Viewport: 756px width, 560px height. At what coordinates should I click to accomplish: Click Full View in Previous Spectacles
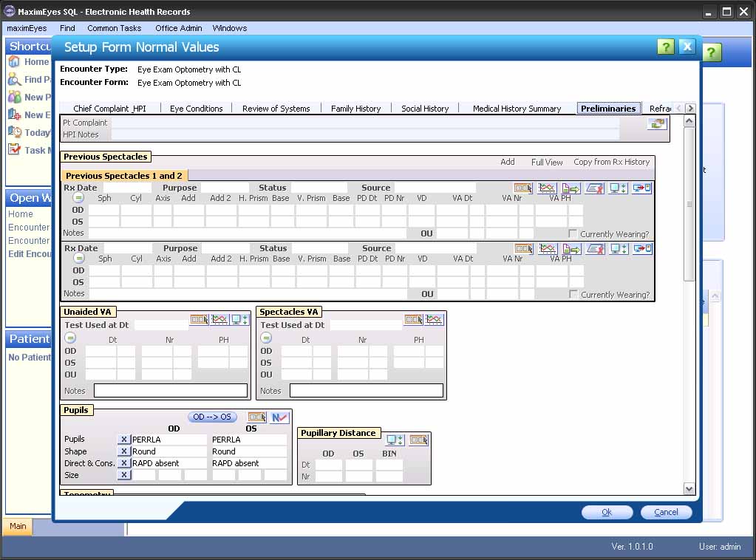coord(547,162)
